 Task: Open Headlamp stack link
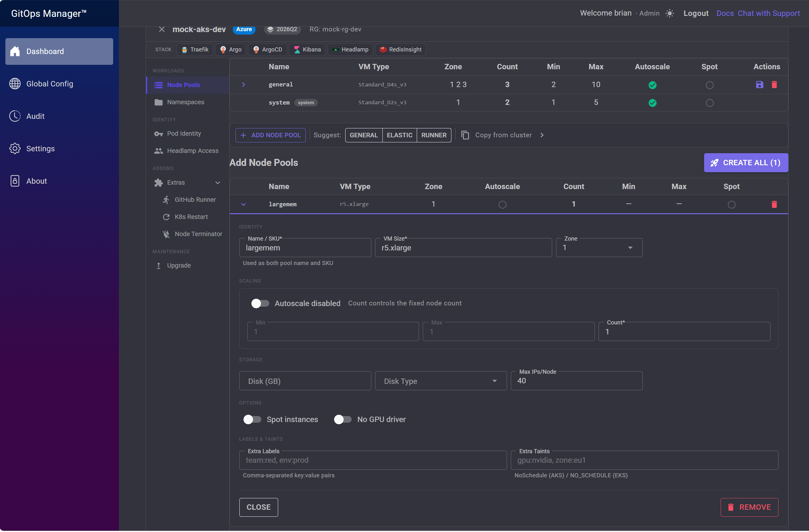coord(350,50)
